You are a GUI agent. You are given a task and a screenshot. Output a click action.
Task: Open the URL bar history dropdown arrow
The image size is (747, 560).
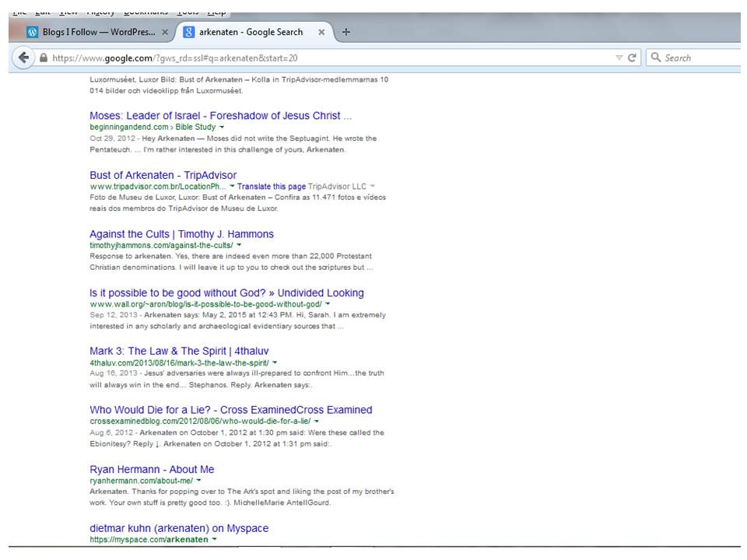[x=619, y=58]
